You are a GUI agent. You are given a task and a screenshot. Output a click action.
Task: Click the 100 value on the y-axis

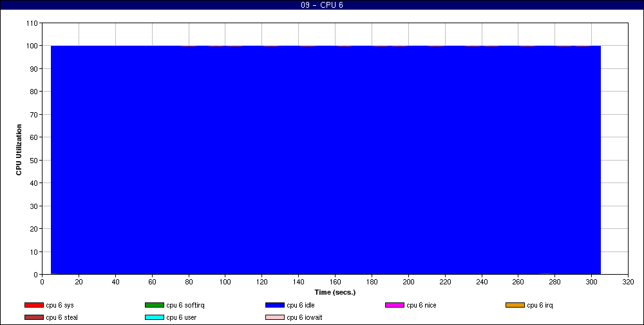[33, 46]
